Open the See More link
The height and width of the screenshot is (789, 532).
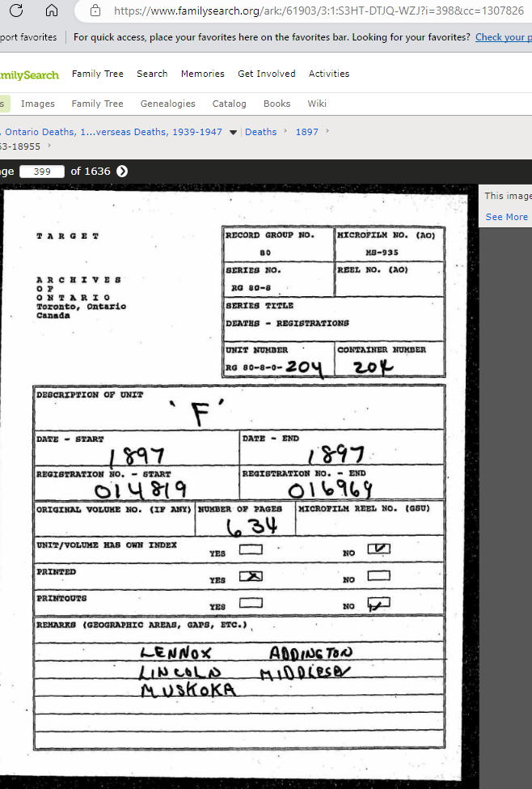[x=506, y=217]
